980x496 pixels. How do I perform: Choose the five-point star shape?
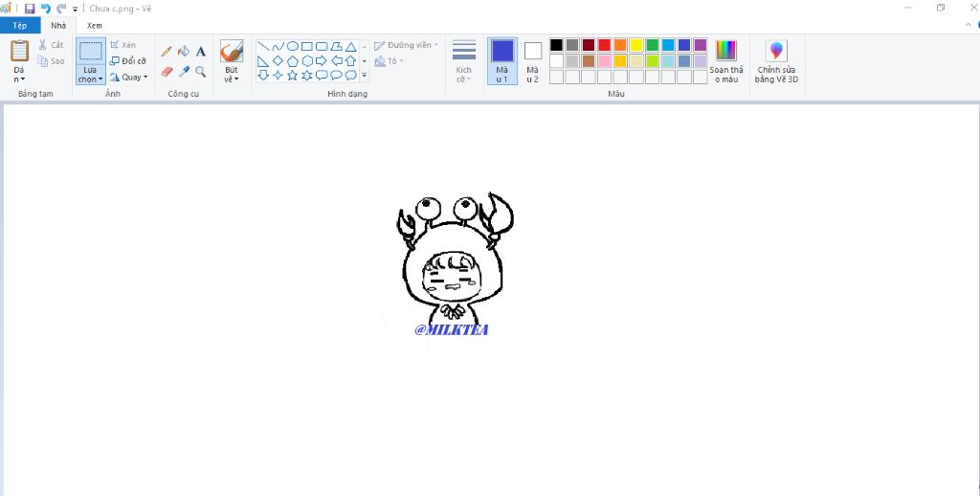(293, 75)
